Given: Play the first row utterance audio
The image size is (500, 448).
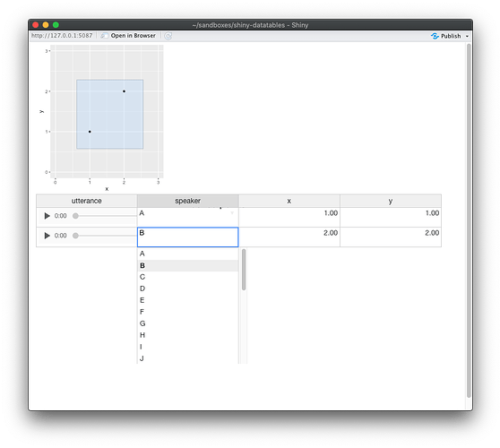Looking at the screenshot, I should click(47, 216).
